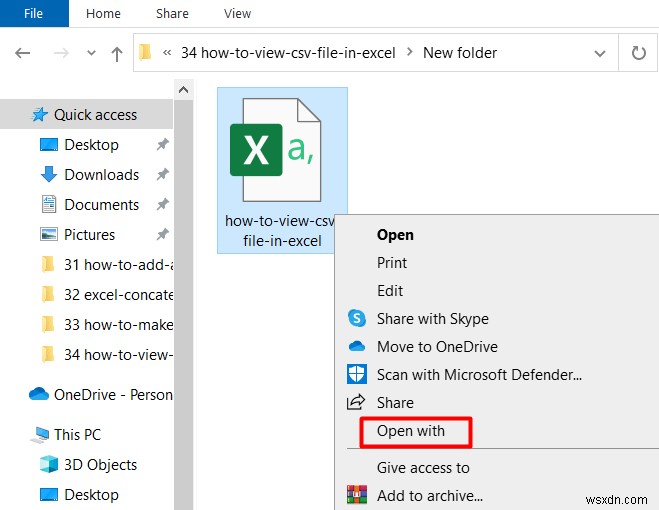Click the folder icon in the address bar
Viewport: 659px width, 510px height.
point(145,53)
